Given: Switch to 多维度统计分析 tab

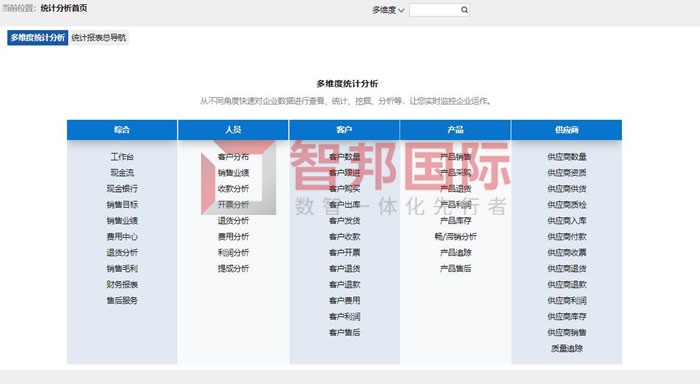Looking at the screenshot, I should pos(38,38).
